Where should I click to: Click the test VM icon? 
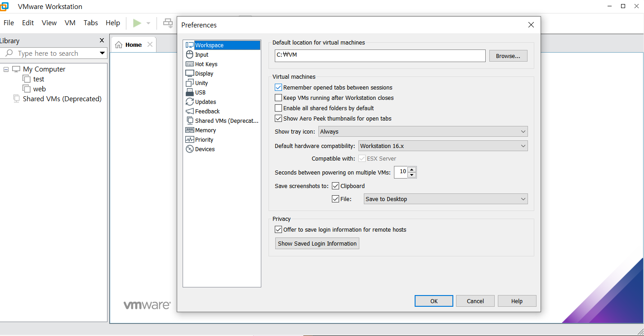pyautogui.click(x=27, y=79)
